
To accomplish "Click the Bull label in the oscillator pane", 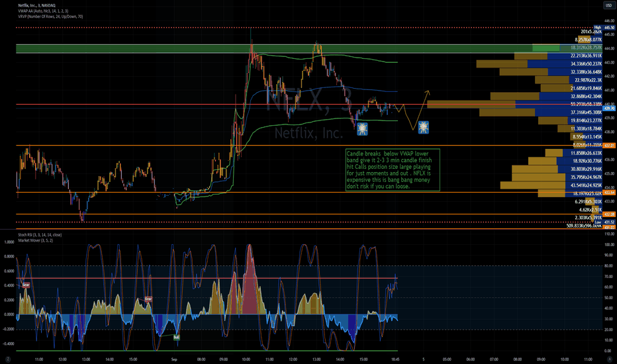I will 176,338.
